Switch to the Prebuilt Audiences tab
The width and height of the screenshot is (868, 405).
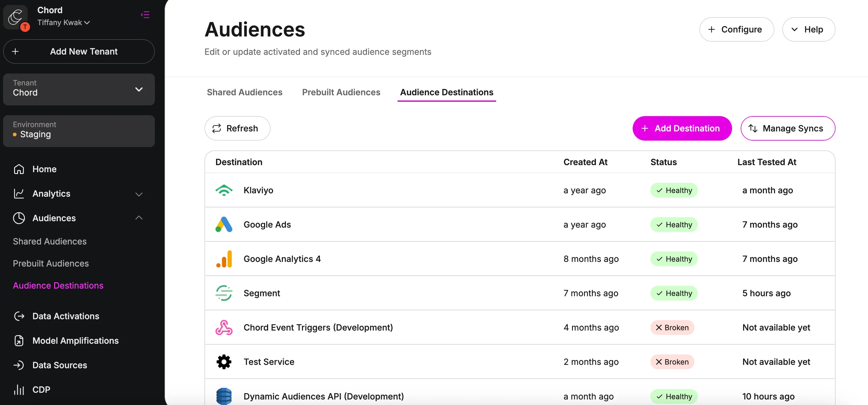click(341, 92)
